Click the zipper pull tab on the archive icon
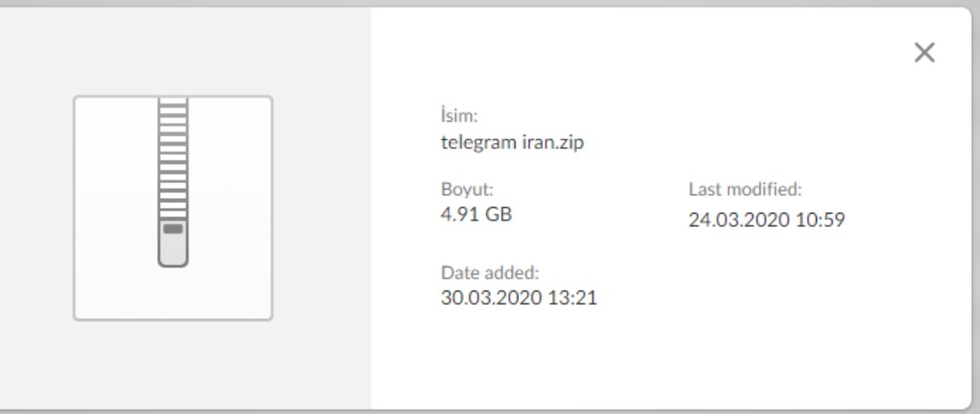The image size is (980, 414). pyautogui.click(x=173, y=229)
